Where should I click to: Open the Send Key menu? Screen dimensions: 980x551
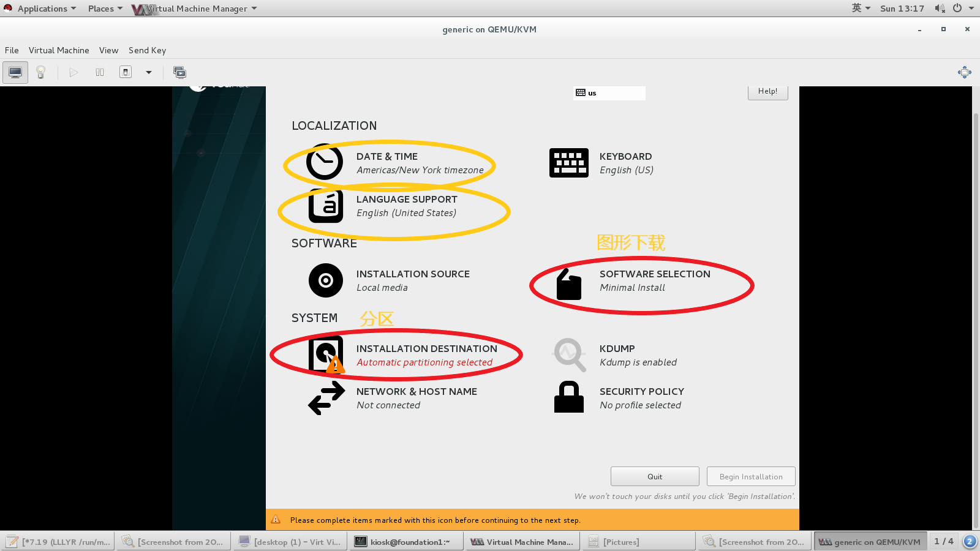click(x=147, y=50)
